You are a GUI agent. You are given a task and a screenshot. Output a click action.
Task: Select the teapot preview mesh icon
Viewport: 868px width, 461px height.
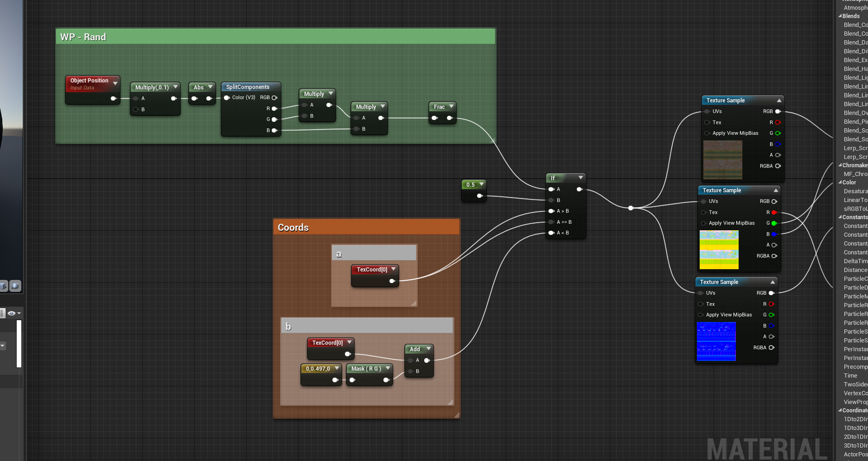pos(14,286)
